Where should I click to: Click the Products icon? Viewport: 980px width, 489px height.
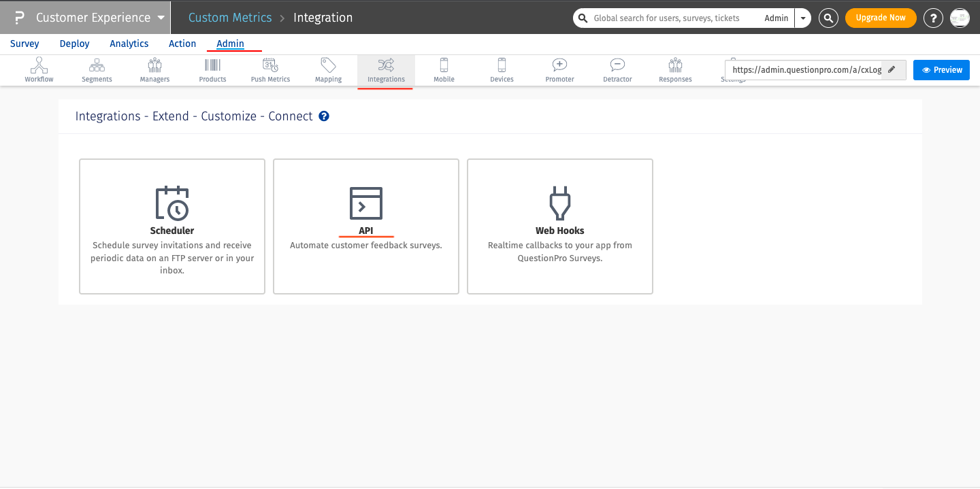pyautogui.click(x=212, y=70)
